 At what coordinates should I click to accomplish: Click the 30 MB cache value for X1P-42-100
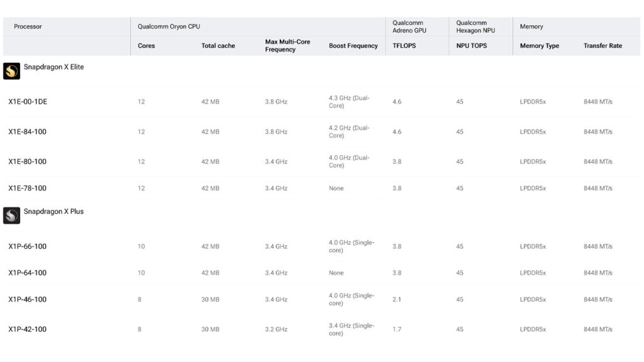210,329
